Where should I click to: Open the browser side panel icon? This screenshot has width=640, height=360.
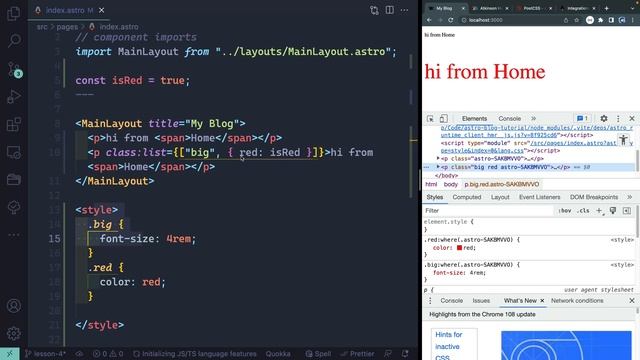611,20
